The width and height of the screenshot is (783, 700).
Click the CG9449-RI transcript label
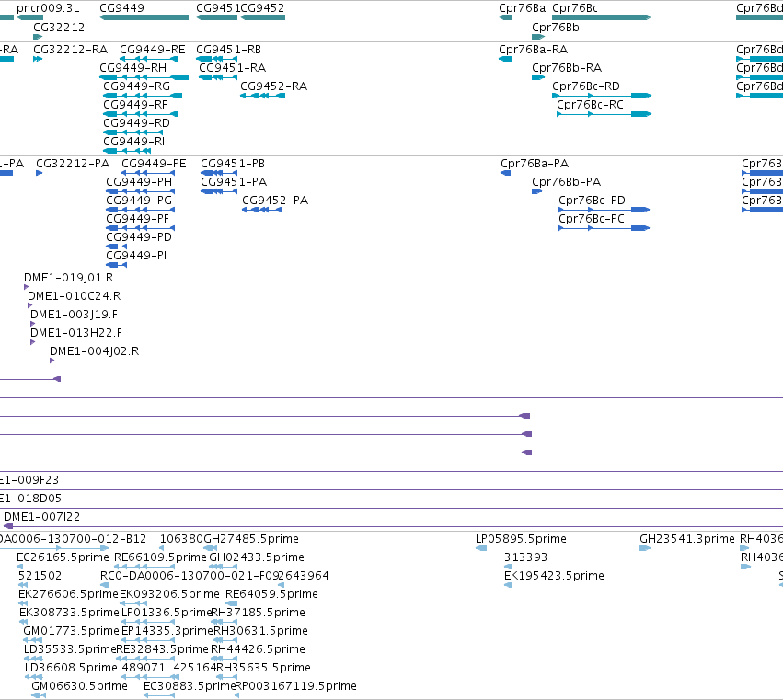tap(133, 142)
